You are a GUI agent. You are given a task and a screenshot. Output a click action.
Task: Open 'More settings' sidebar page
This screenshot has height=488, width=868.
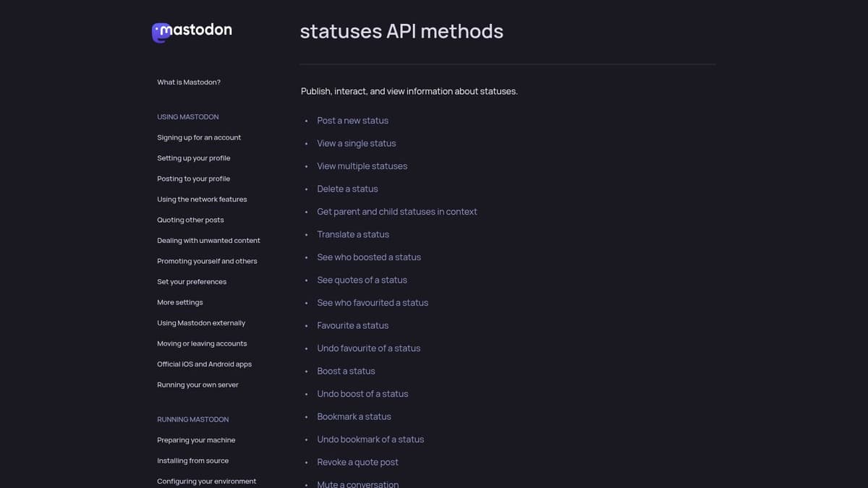[x=180, y=302]
